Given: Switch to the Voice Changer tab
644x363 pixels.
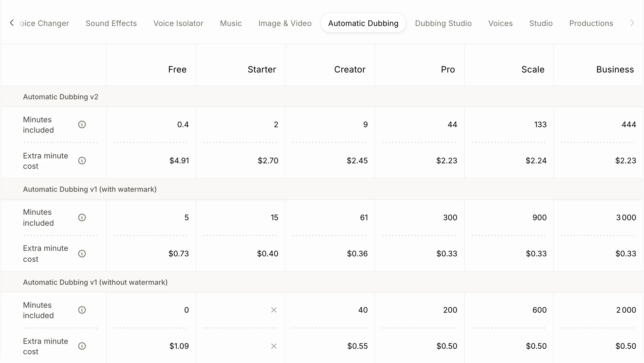Looking at the screenshot, I should (44, 23).
